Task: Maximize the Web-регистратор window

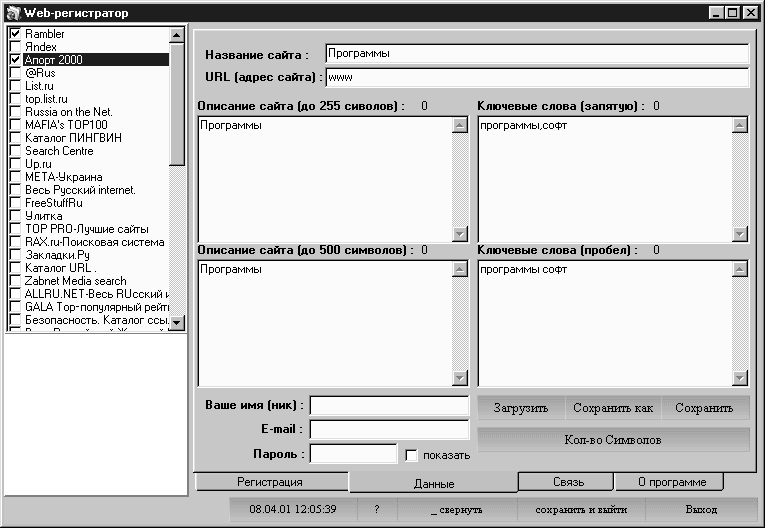Action: pyautogui.click(x=733, y=13)
